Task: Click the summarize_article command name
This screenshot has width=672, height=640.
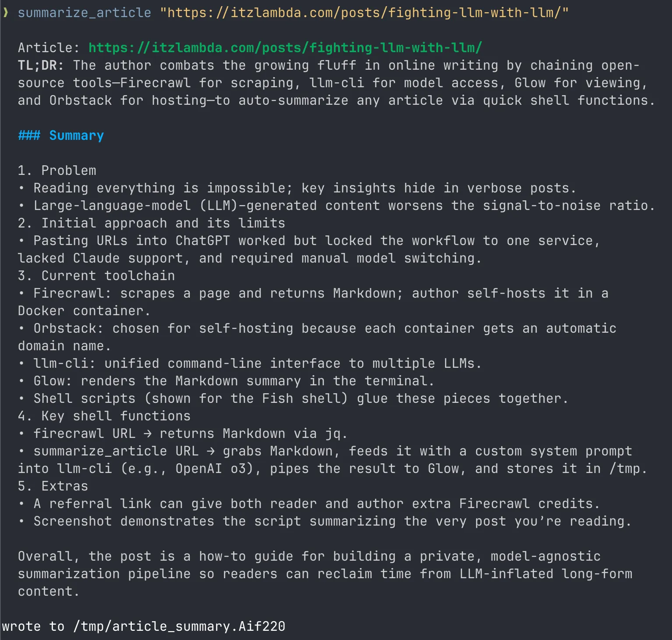Action: [x=84, y=13]
